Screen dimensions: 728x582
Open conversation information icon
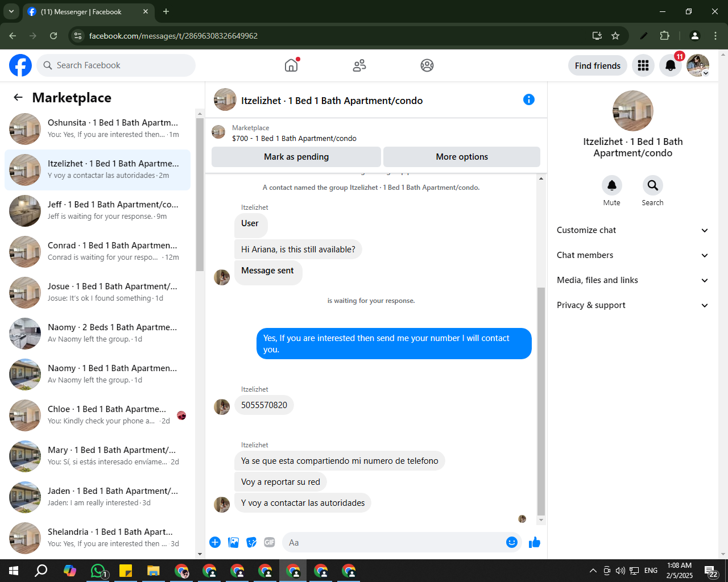click(529, 99)
